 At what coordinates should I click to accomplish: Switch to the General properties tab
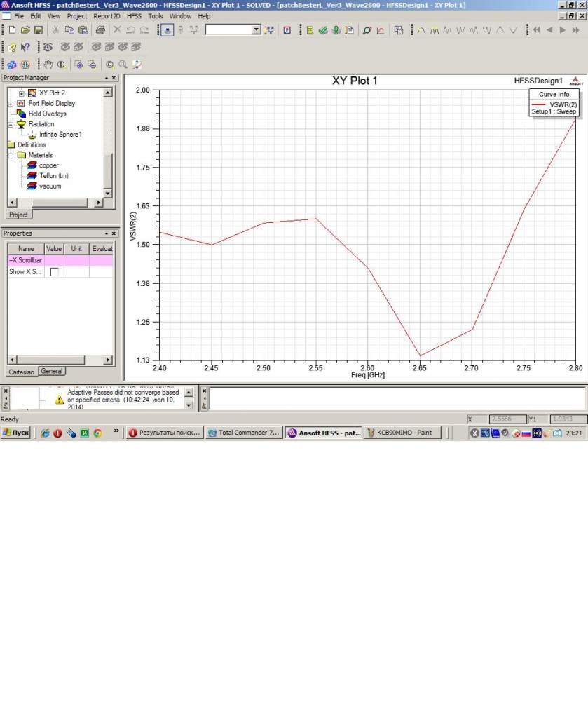pyautogui.click(x=52, y=371)
